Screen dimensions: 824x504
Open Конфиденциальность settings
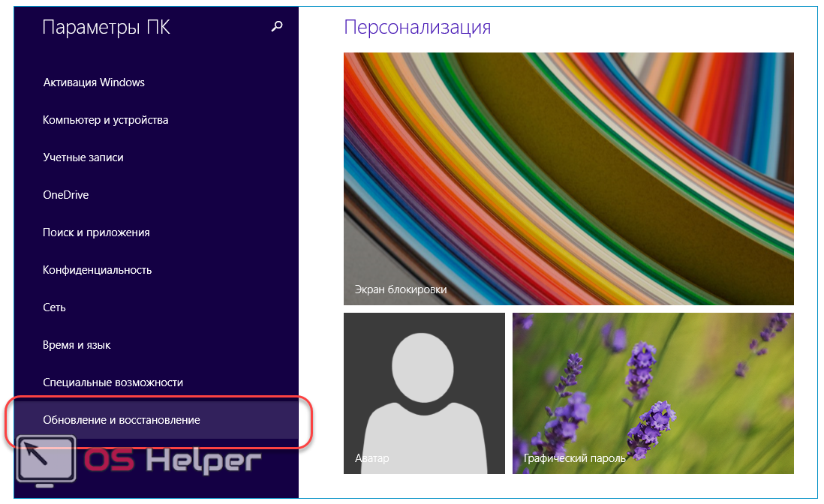(x=98, y=270)
